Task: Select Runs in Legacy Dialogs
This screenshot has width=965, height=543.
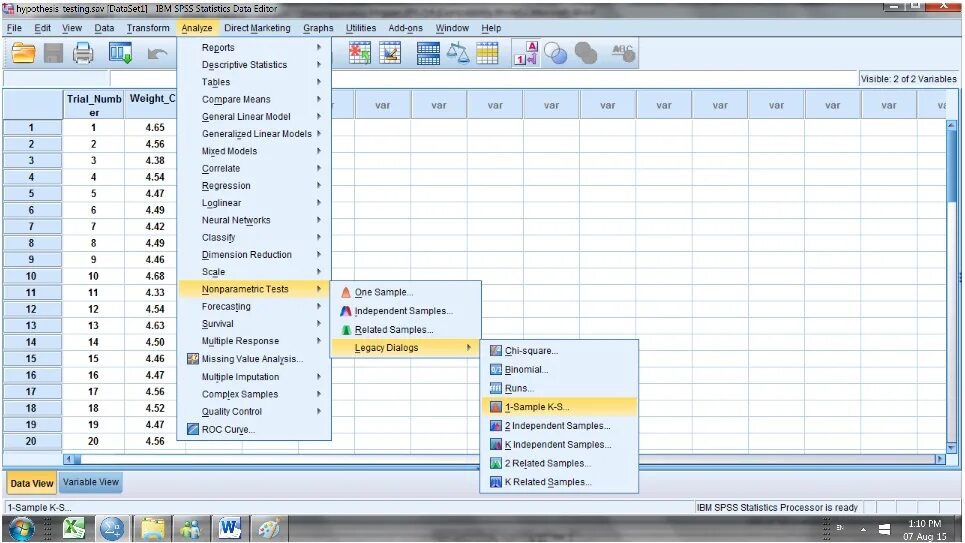Action: pyautogui.click(x=559, y=388)
